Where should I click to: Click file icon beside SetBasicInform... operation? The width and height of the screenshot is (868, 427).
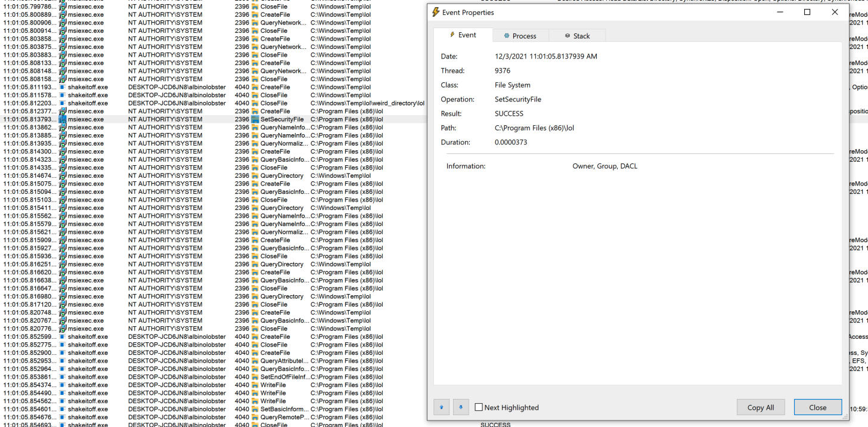pos(255,409)
